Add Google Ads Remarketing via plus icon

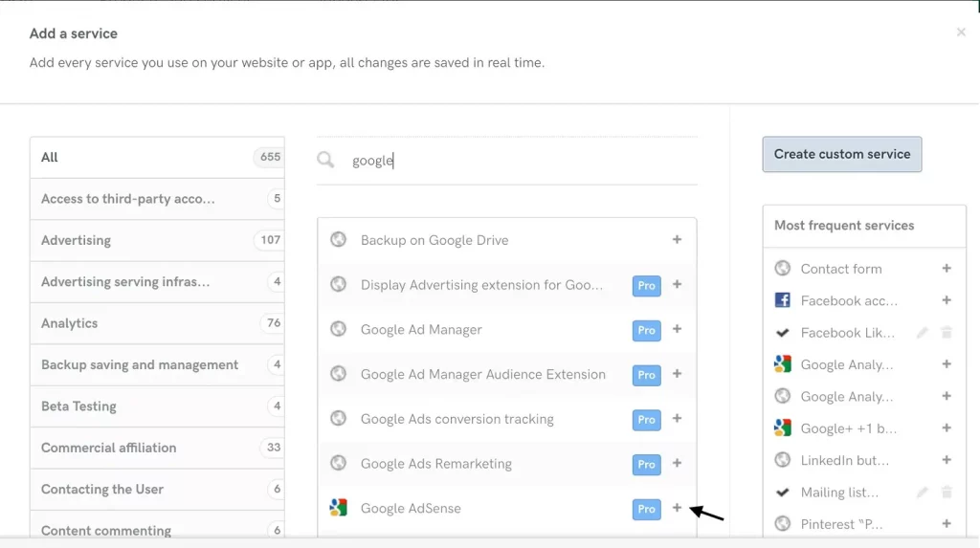[677, 463]
